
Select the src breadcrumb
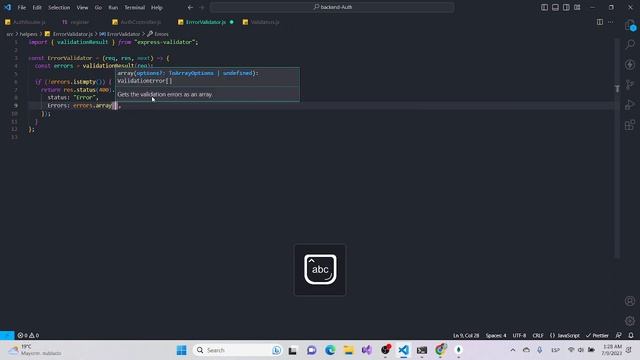[9, 34]
